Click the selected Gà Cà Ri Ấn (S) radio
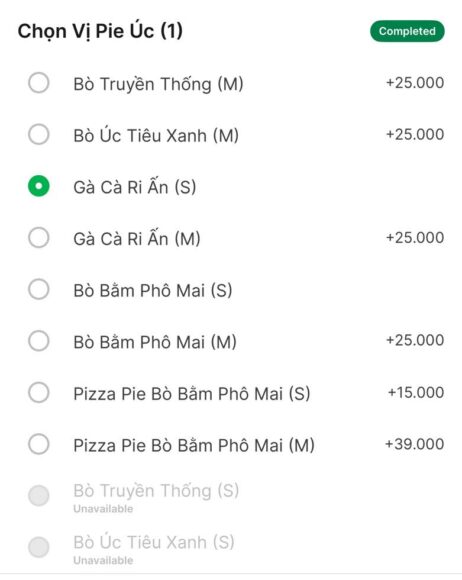Image resolution: width=462 pixels, height=580 pixels. [x=39, y=186]
